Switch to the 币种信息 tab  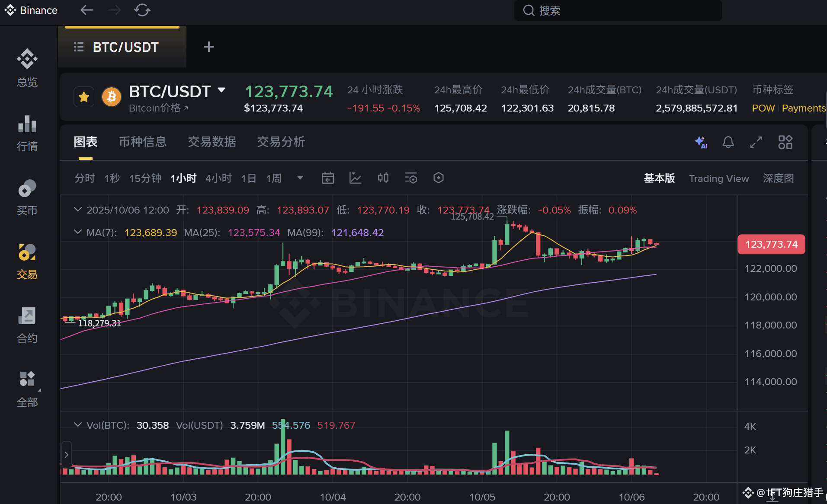tap(143, 142)
